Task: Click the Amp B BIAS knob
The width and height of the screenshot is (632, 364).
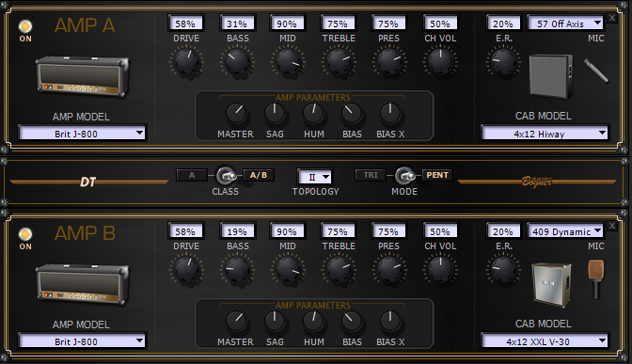Action: pos(352,322)
